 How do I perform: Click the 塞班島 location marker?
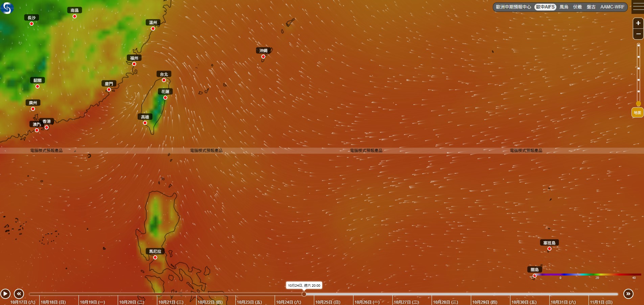click(549, 249)
